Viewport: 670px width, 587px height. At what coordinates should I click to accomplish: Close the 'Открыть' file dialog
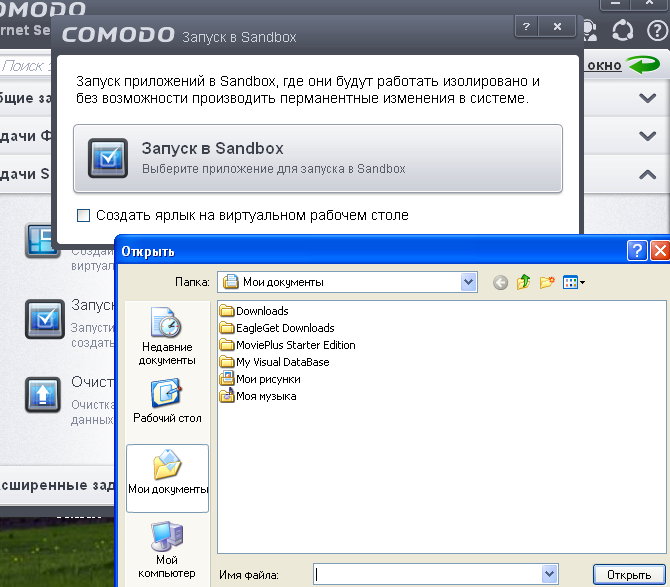pos(660,251)
